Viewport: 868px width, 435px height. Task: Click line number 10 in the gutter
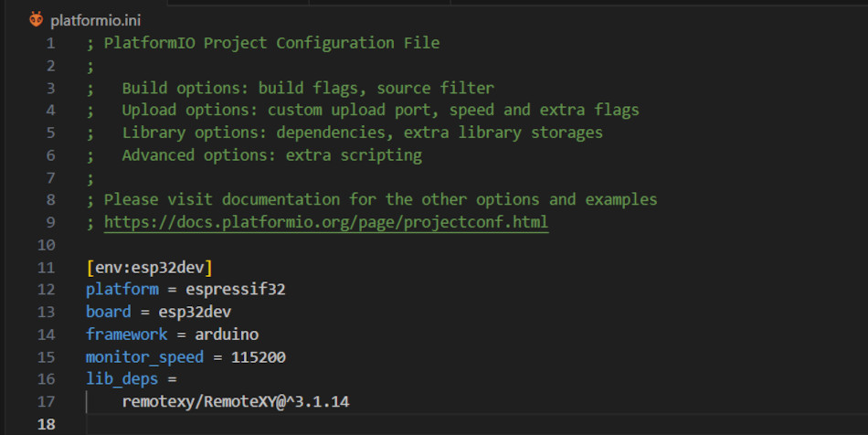[x=47, y=245]
